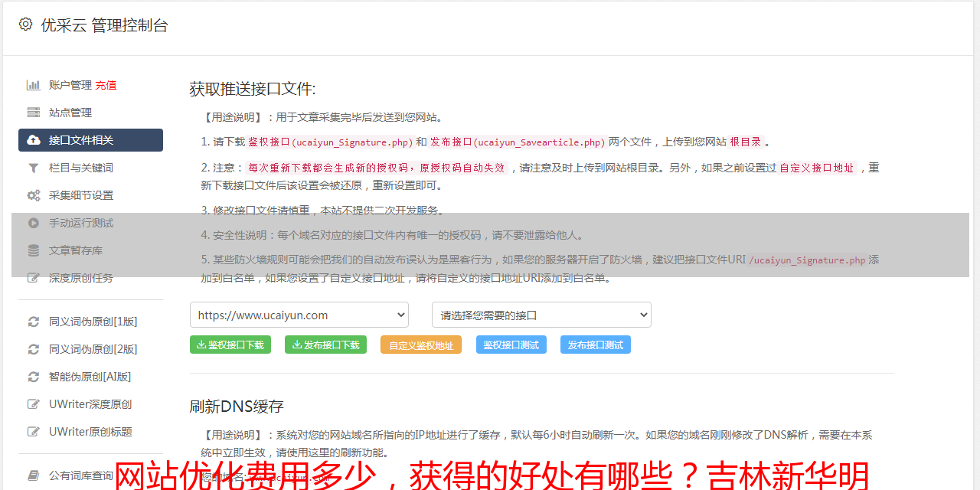This screenshot has height=490, width=980.
Task: Click the edit icon for 深度原创任务
Action: [x=34, y=278]
